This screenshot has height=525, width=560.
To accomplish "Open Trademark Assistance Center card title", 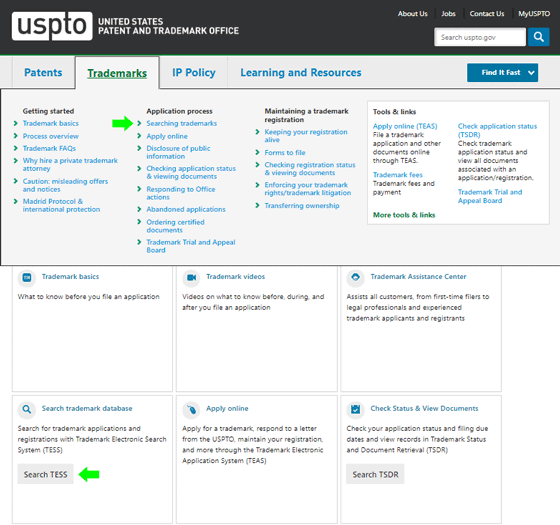I will pyautogui.click(x=418, y=276).
